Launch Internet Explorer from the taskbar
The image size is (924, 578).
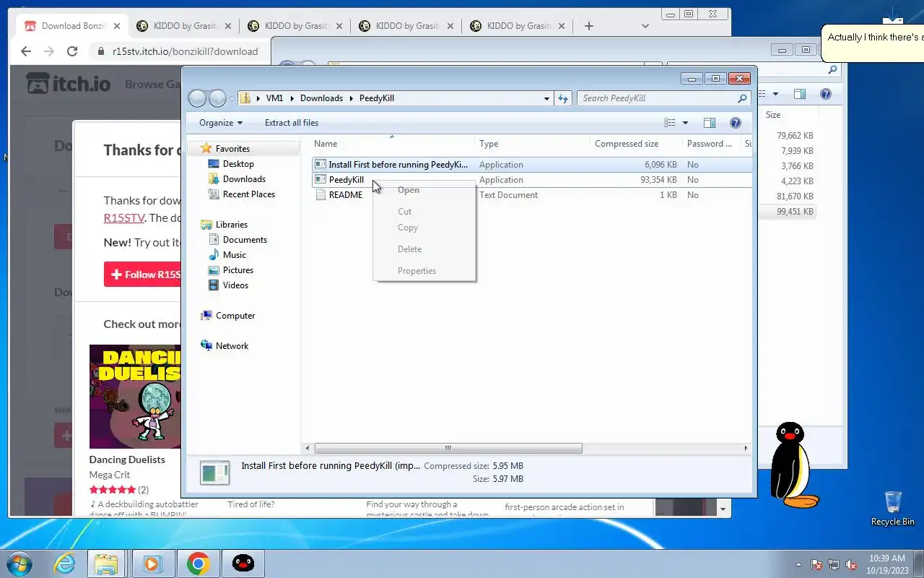(65, 564)
